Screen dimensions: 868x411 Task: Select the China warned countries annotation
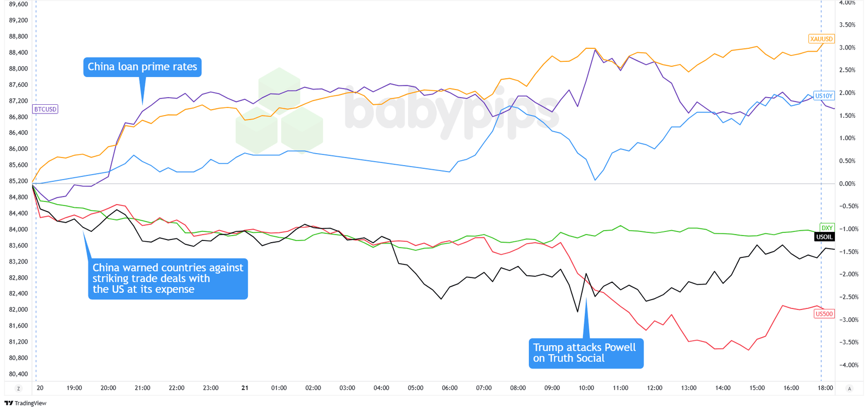point(168,279)
